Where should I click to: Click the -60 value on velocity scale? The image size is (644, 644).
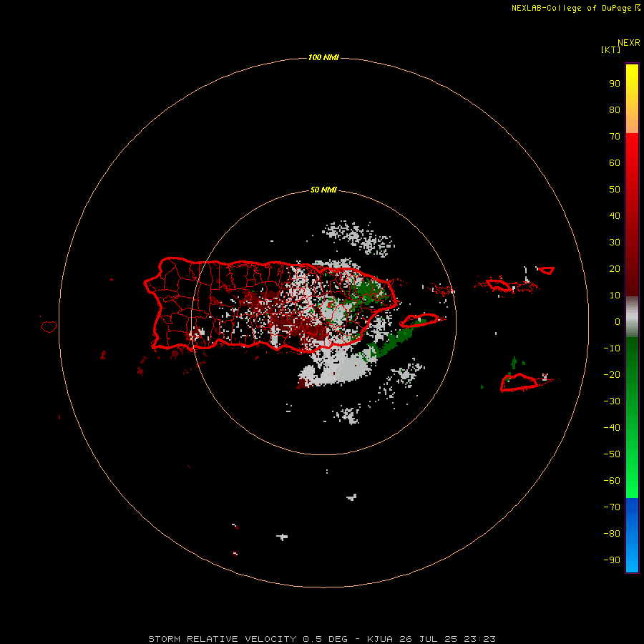612,481
